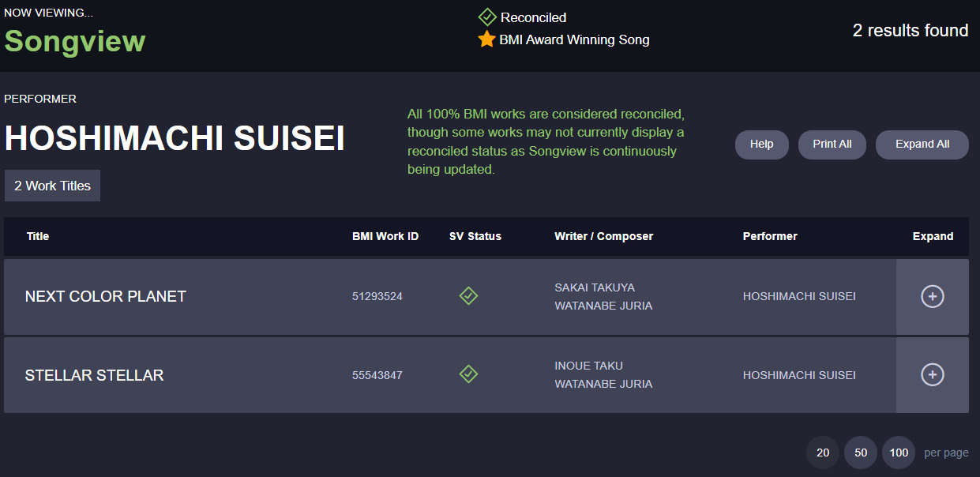Click the BMI Award Winning Song star icon

(486, 39)
